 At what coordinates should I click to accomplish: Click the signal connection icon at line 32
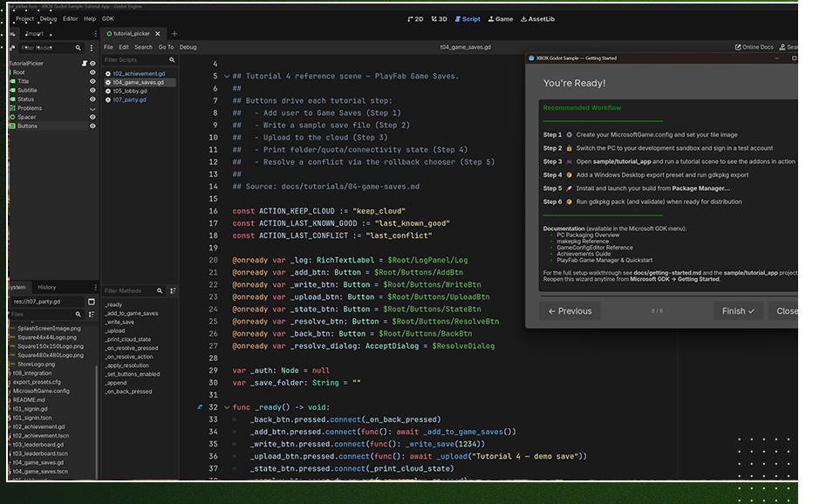(200, 407)
